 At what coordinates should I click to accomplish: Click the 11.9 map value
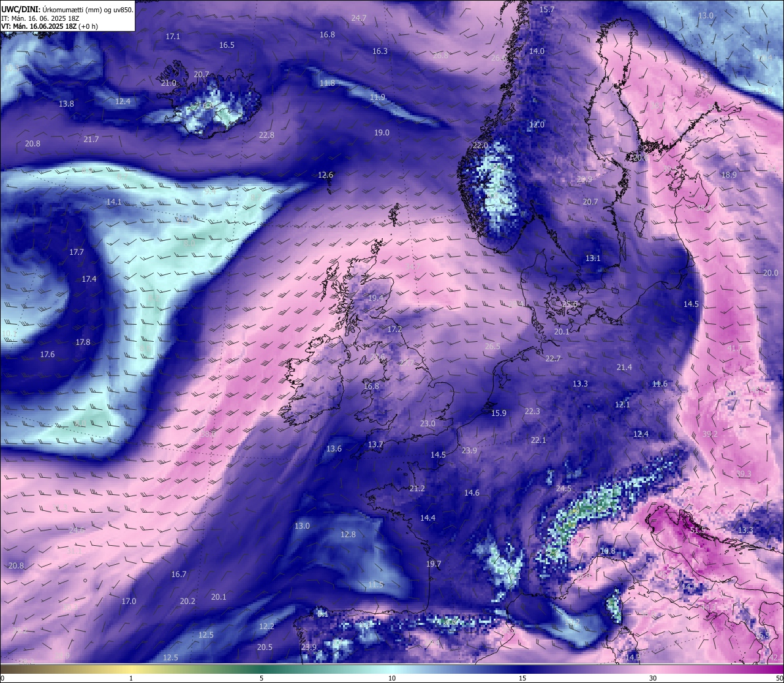tap(377, 97)
